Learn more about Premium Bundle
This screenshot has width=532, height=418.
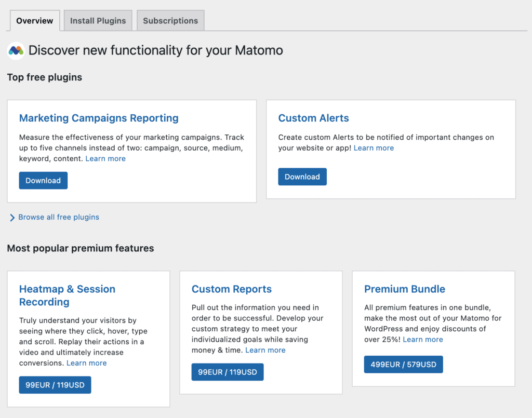(x=423, y=340)
